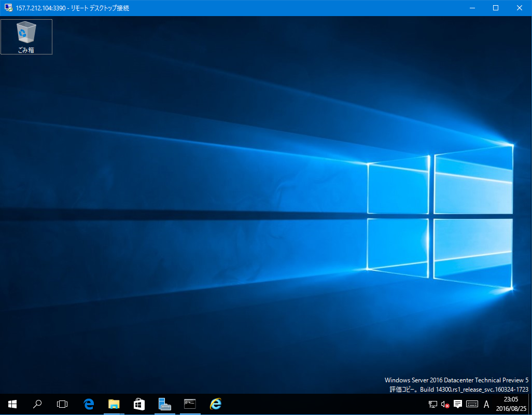This screenshot has height=415, width=532.
Task: Open taskbar search magnifier
Action: 37,404
